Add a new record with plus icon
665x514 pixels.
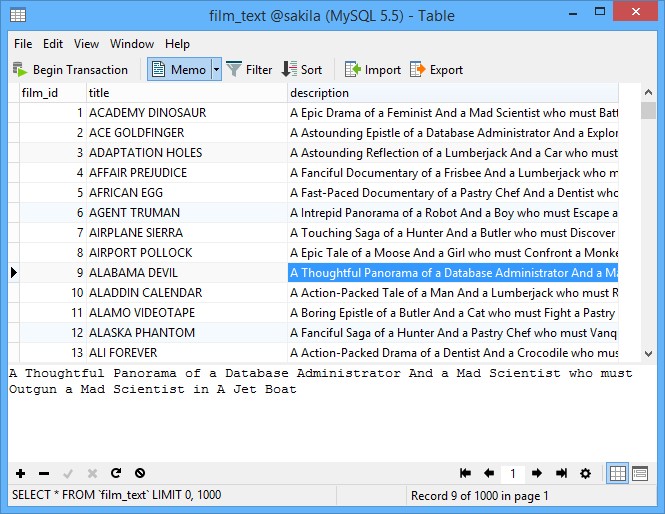(20, 473)
